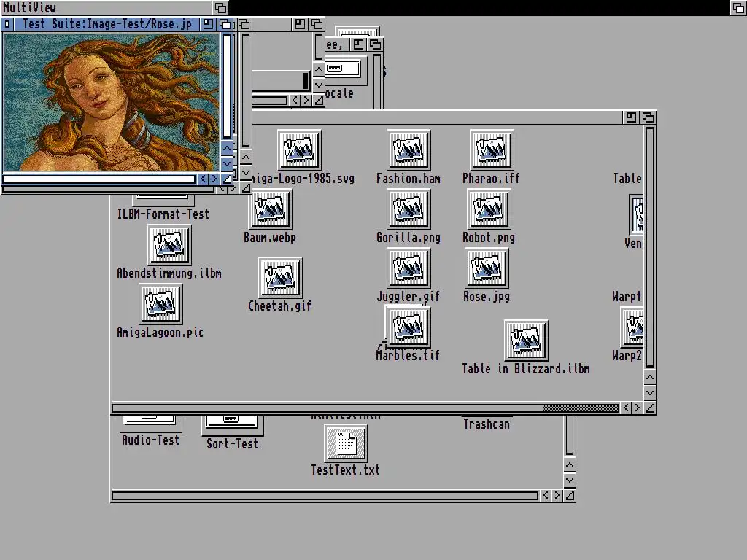Click the Warp2 icon at window edge

coord(632,327)
